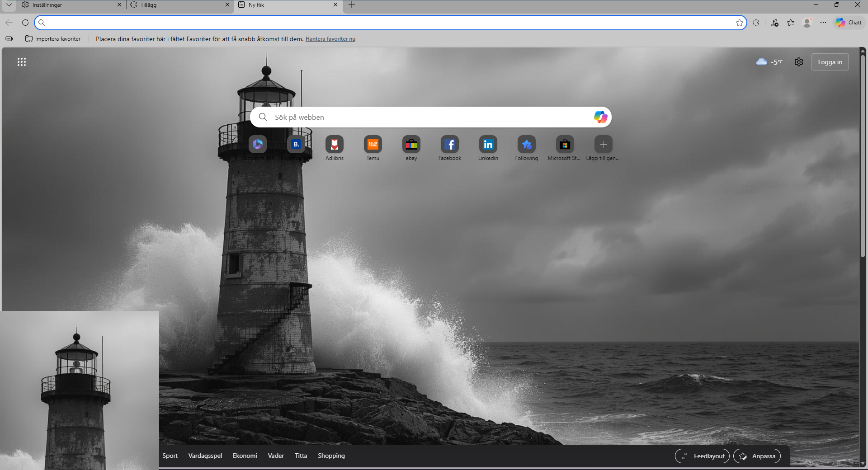Open the LinkedIn shortcut tile
This screenshot has height=470, width=868.
tap(488, 145)
